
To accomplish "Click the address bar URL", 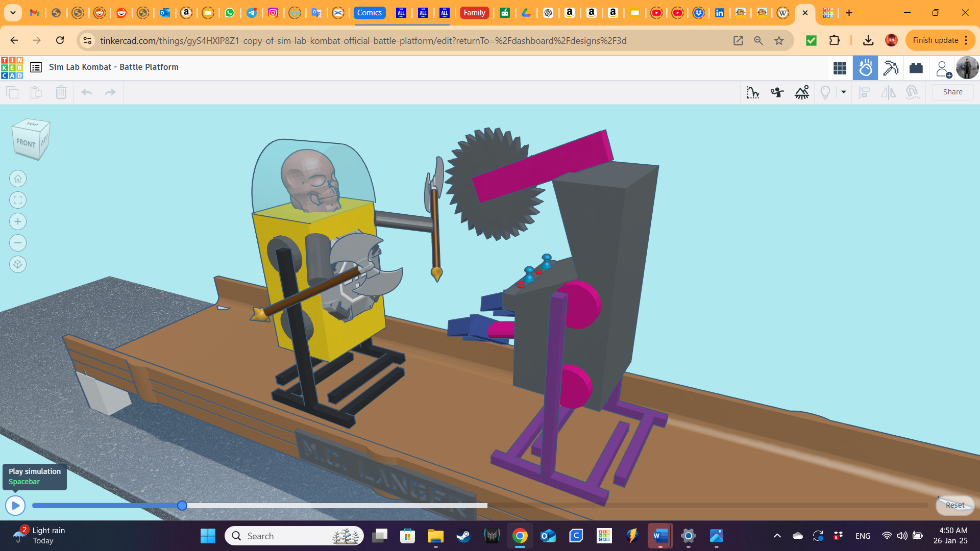I will coord(363,40).
